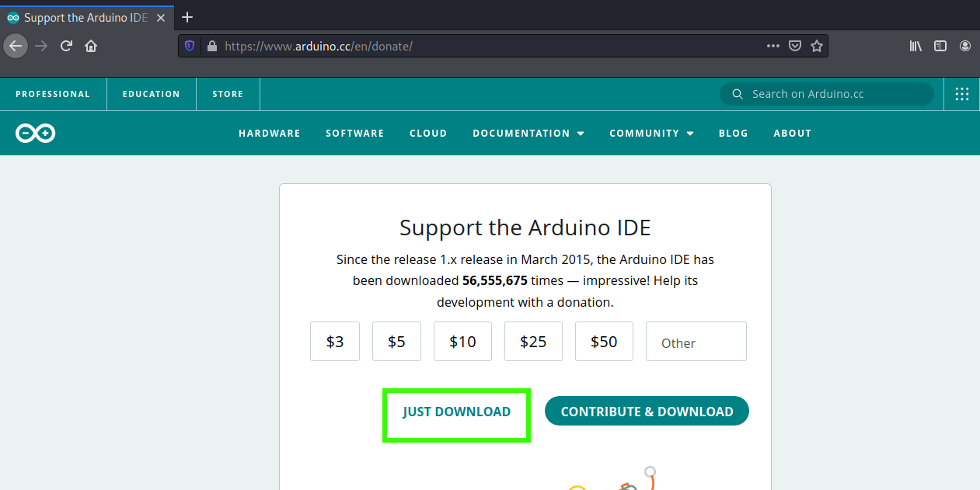Click the browser Forward arrow button

41,46
